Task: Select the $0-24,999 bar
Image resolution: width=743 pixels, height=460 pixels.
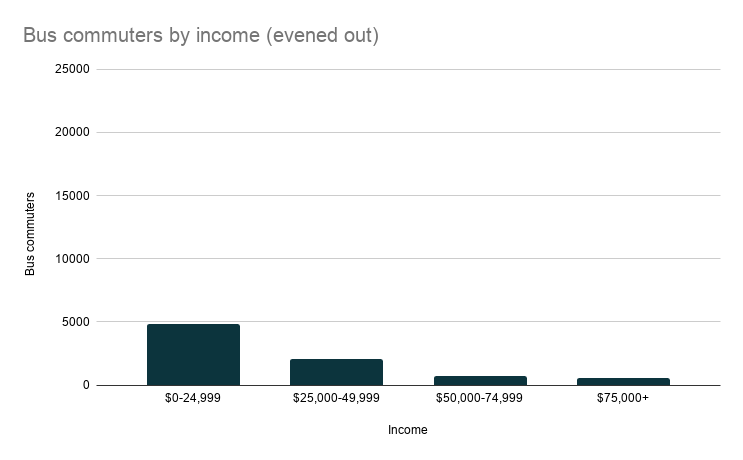Action: [193, 355]
